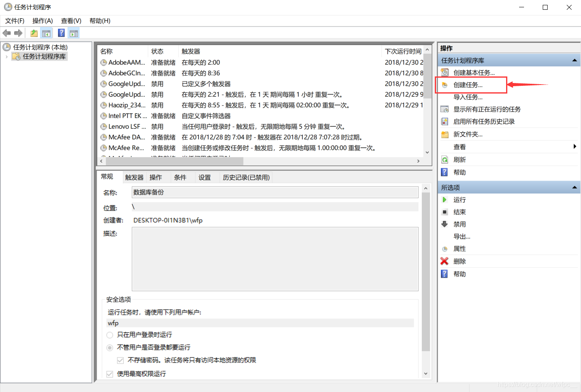Click the clock icon of Lenovo LSF task
This screenshot has height=392, width=581.
click(104, 126)
